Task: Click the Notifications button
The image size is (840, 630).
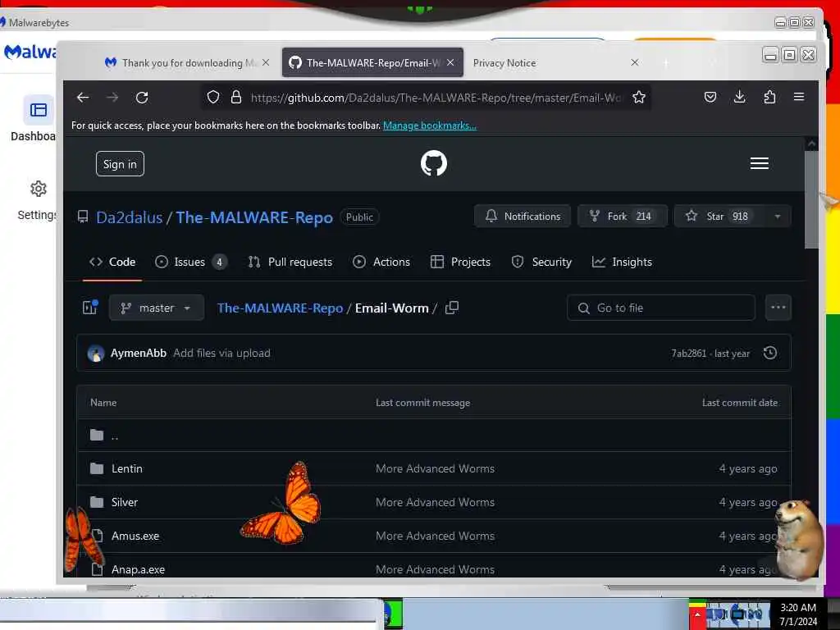Action: (523, 217)
